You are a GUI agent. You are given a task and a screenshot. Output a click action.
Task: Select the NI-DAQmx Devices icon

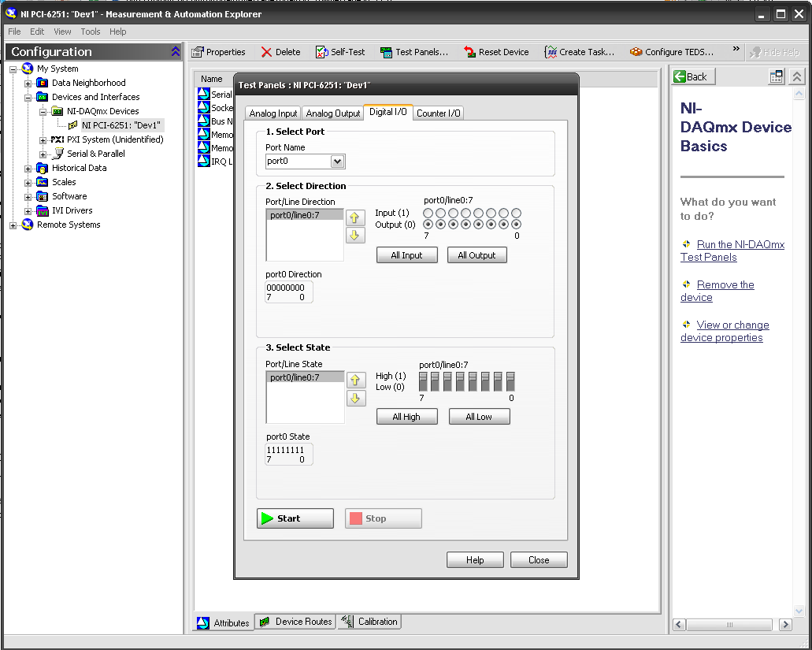[x=57, y=111]
